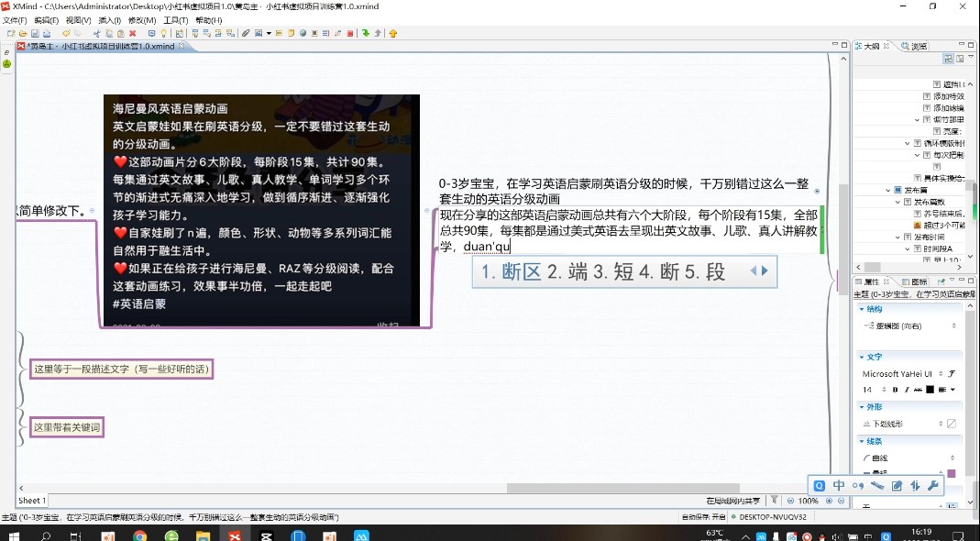This screenshot has height=541, width=980.
Task: Click the paperclip attachment icon
Action: (246, 34)
